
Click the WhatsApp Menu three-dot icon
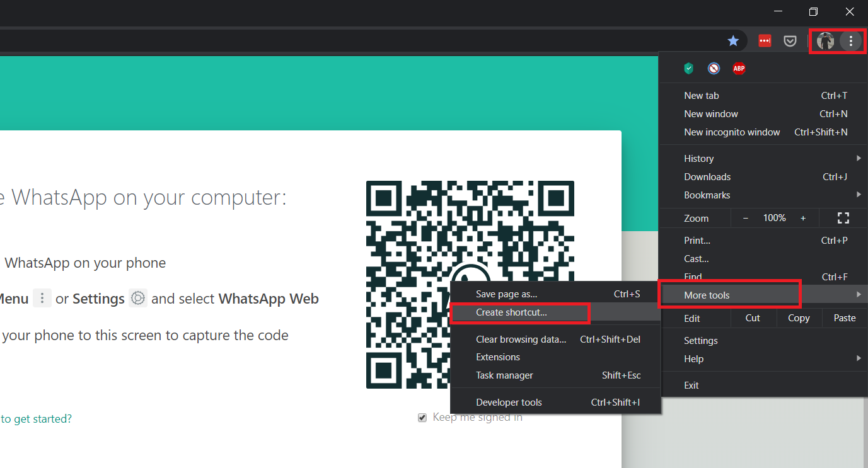click(x=42, y=298)
